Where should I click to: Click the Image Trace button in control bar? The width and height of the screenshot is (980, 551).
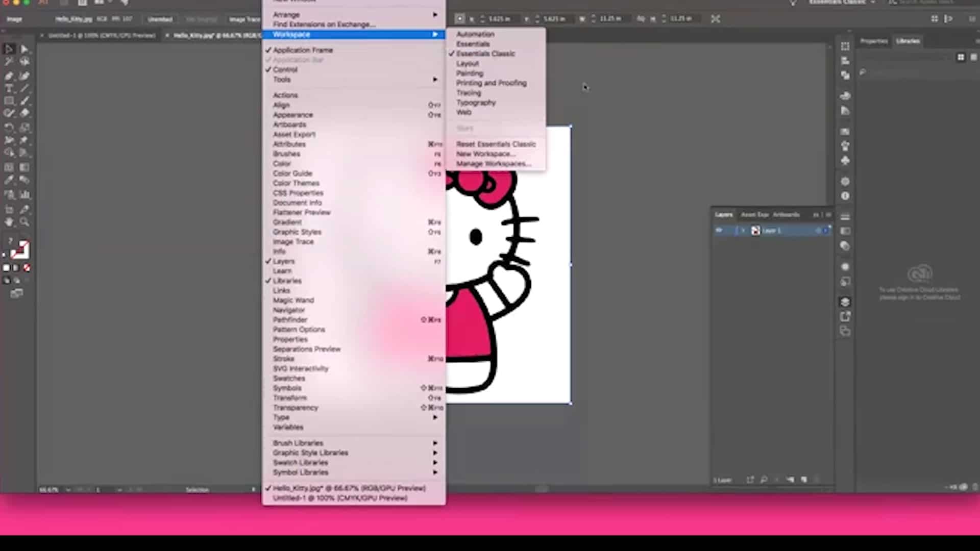244,19
